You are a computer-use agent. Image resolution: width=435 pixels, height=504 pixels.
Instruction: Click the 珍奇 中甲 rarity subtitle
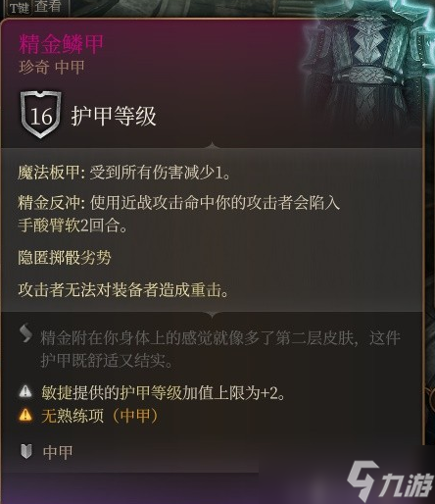[x=52, y=68]
